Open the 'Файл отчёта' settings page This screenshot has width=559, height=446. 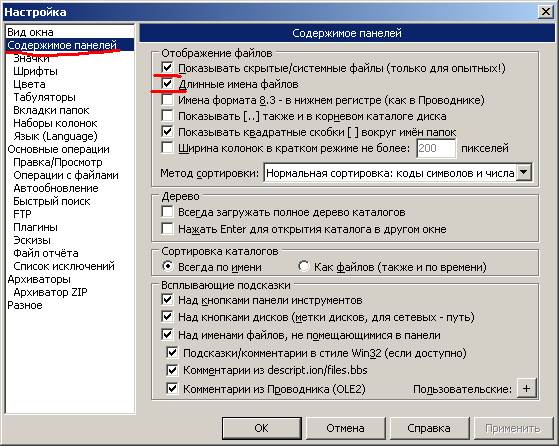[x=46, y=253]
